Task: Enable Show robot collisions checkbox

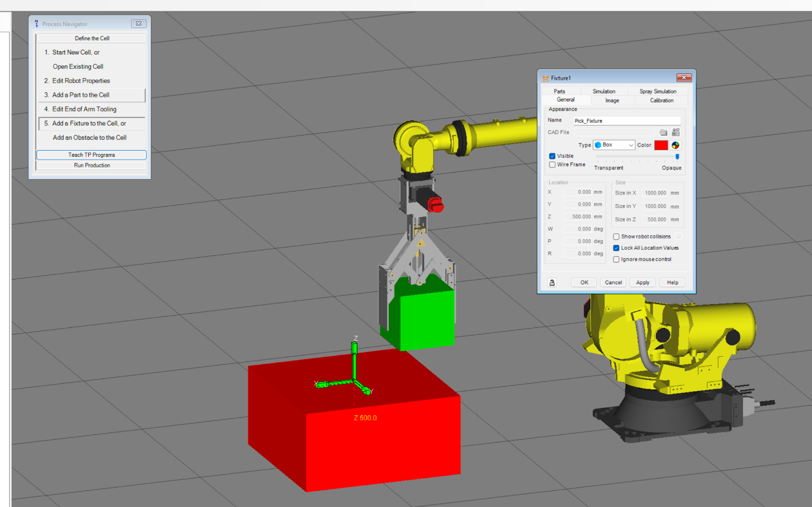Action: pyautogui.click(x=616, y=236)
